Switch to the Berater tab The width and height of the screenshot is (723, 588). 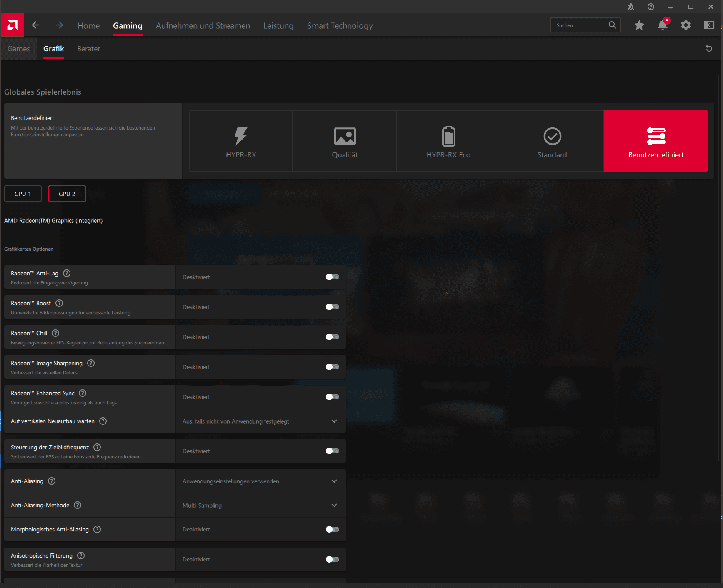tap(89, 49)
